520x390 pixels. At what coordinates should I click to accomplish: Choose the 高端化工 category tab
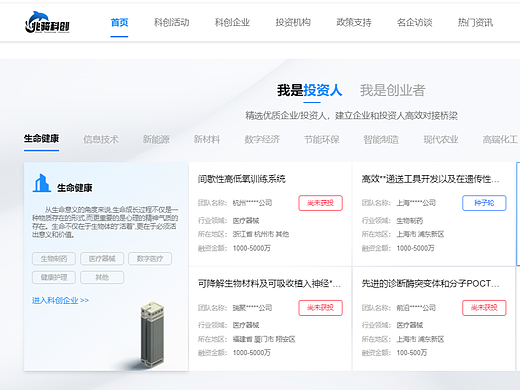coord(500,139)
